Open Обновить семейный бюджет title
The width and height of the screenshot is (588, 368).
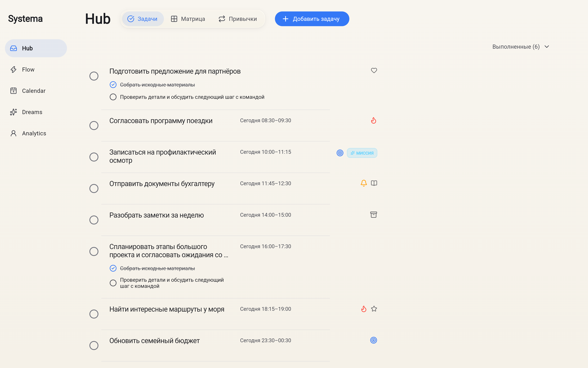click(154, 341)
